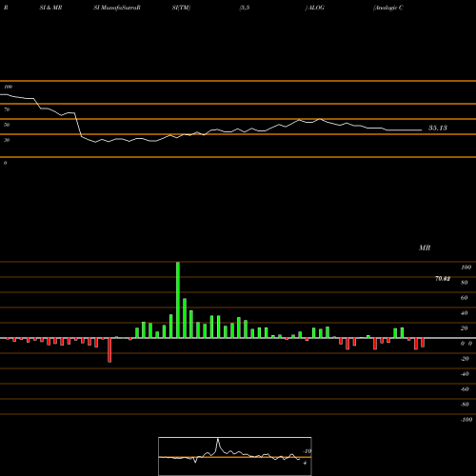Click the '30' level label on RSI chart
The image size is (476, 476).
click(7, 140)
